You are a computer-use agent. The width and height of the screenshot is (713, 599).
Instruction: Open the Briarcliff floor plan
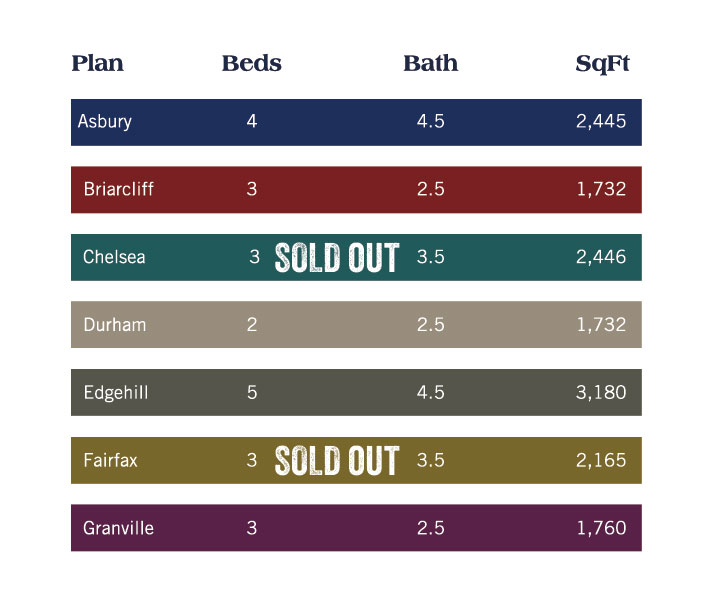click(x=356, y=190)
